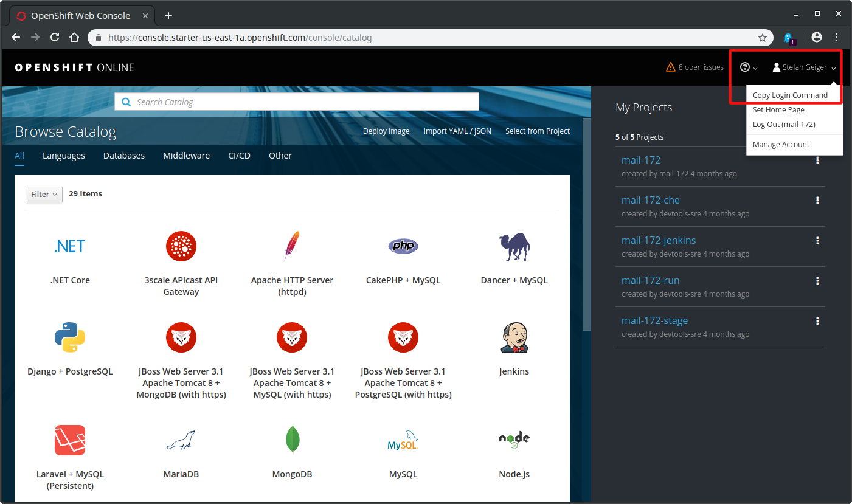
Task: Choose Set Home Page menu entry
Action: pos(778,110)
